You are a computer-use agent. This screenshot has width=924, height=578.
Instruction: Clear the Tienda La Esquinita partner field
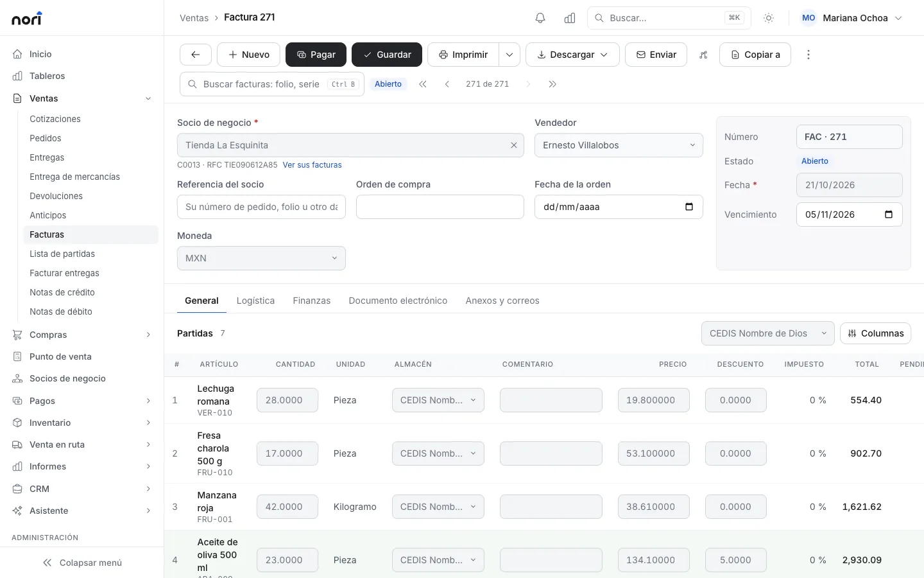[514, 145]
